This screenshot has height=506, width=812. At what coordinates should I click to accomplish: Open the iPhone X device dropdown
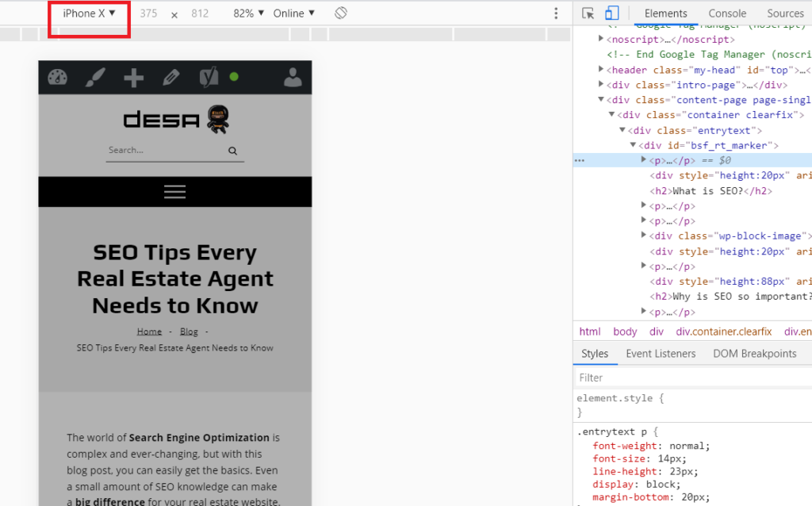(x=89, y=13)
